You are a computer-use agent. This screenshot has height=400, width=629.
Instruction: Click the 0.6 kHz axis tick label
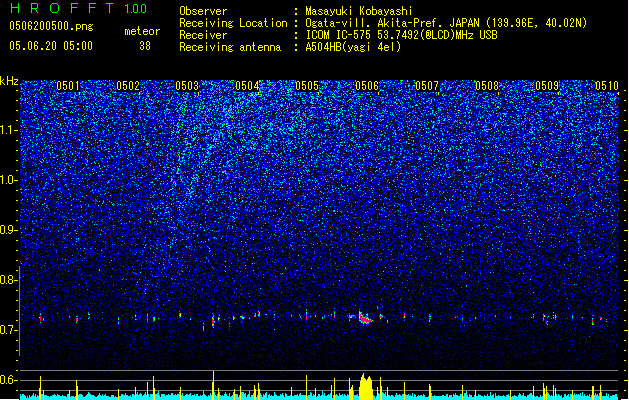pyautogui.click(x=9, y=380)
